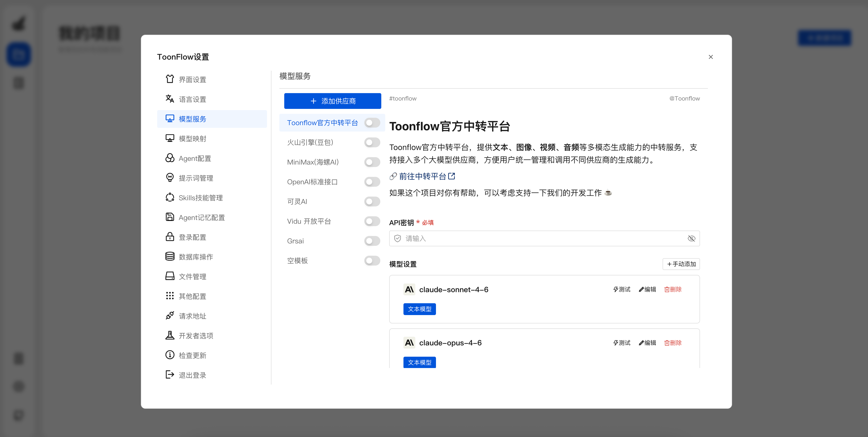Click the plug icon for 请求地址
This screenshot has height=437, width=868.
[170, 316]
